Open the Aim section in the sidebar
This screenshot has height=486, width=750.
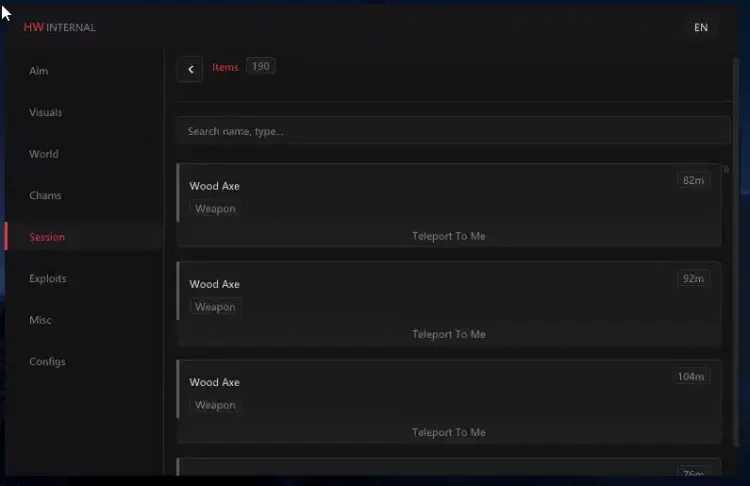(x=39, y=71)
